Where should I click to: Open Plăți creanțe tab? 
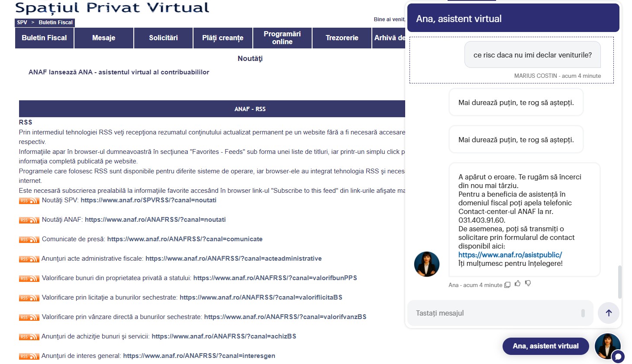coord(223,38)
